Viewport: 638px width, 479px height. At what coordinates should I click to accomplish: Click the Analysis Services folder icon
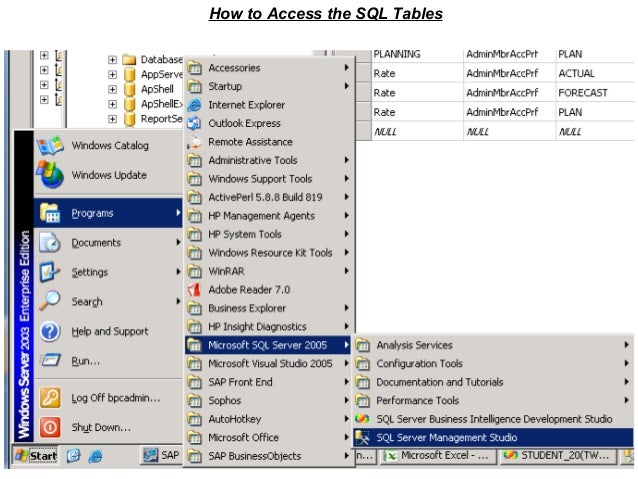[x=363, y=345]
